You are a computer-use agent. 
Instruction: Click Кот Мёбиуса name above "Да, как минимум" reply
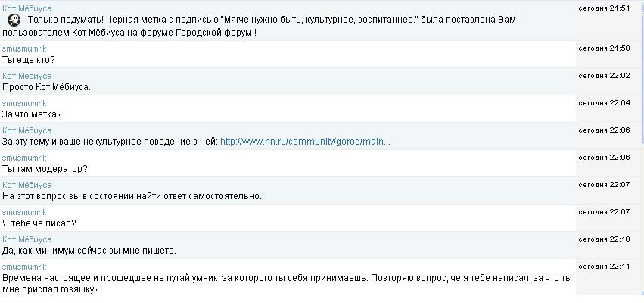[27, 239]
